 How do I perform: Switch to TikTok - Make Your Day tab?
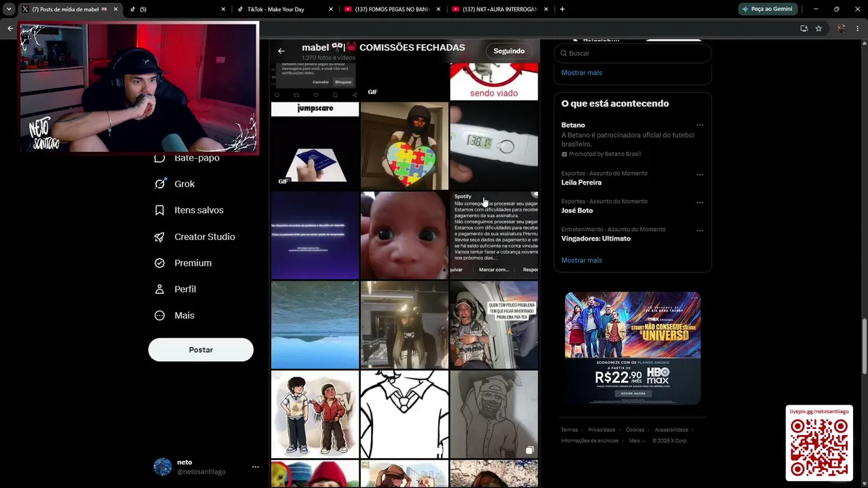click(x=285, y=9)
